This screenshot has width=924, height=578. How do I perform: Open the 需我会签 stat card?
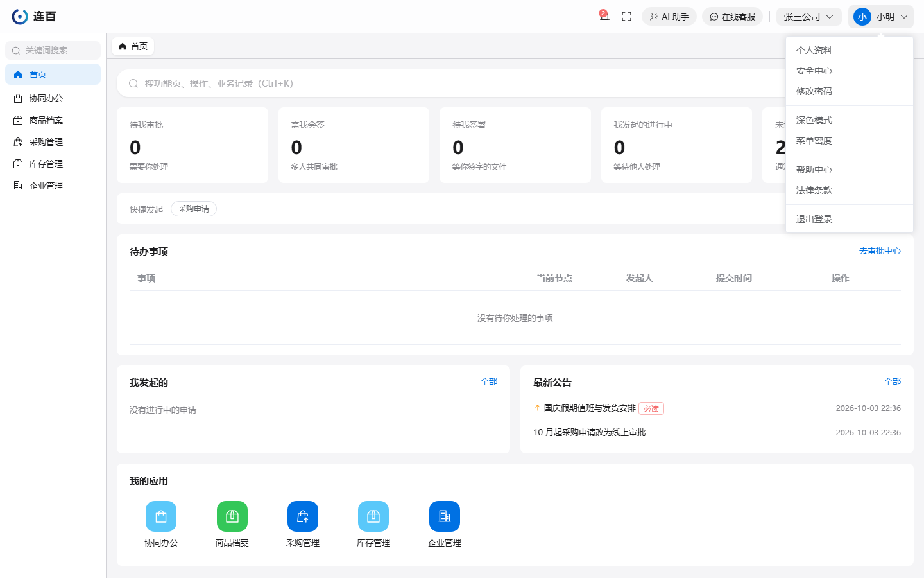point(354,145)
